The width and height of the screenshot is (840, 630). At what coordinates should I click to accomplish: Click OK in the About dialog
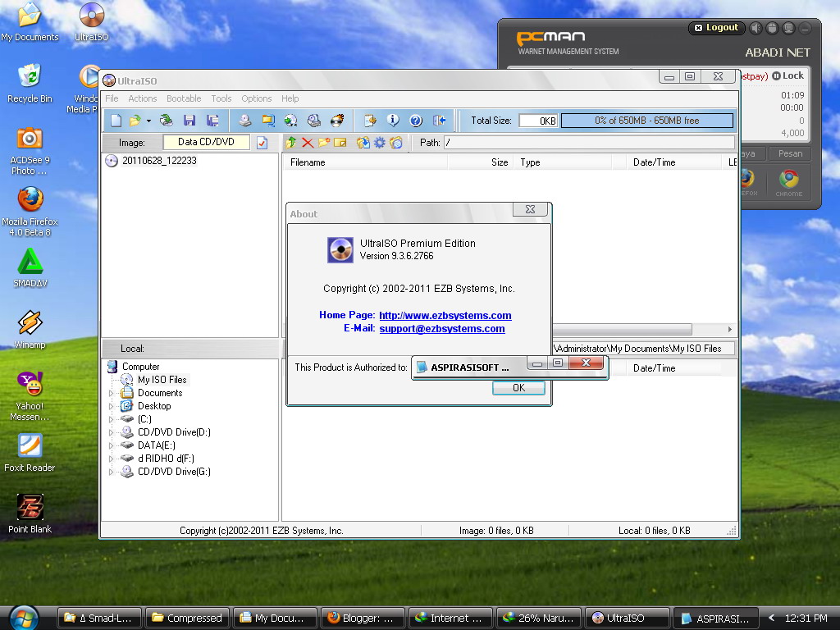click(518, 388)
